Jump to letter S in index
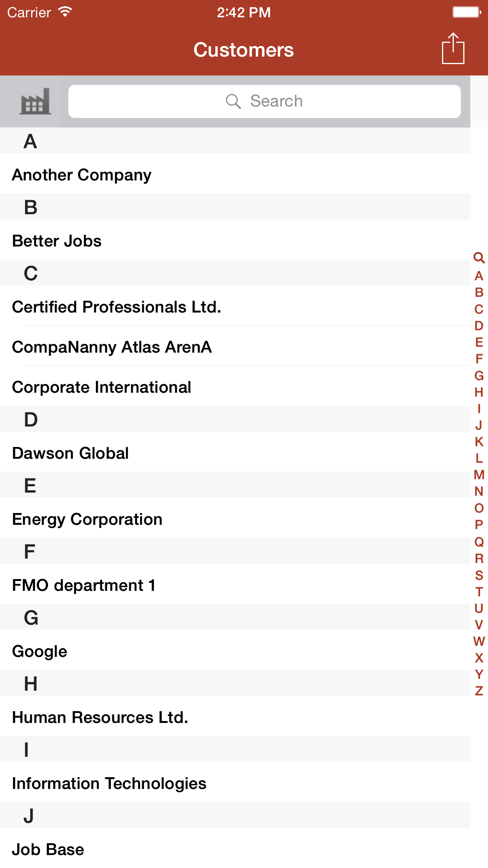Image resolution: width=488 pixels, height=868 pixels. [x=479, y=575]
